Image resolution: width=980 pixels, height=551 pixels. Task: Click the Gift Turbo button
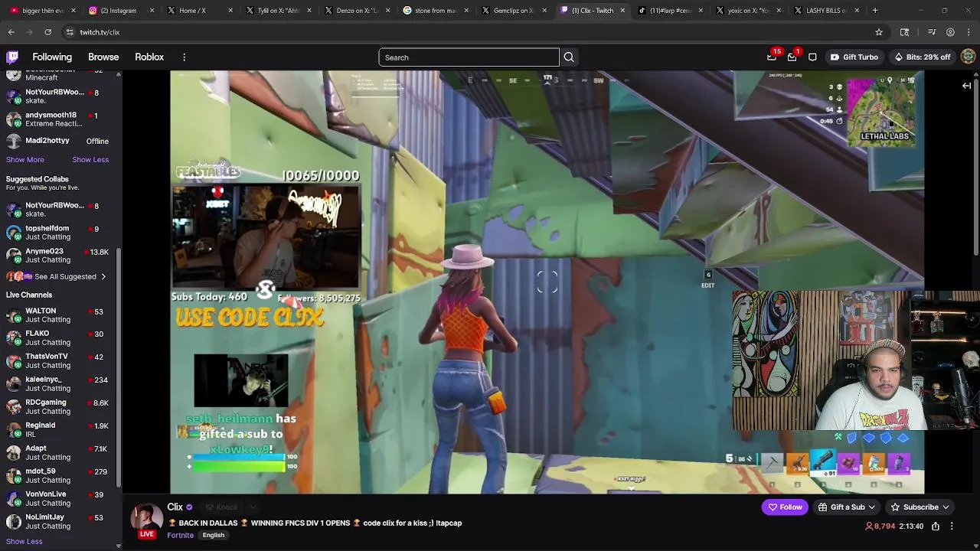coord(854,57)
